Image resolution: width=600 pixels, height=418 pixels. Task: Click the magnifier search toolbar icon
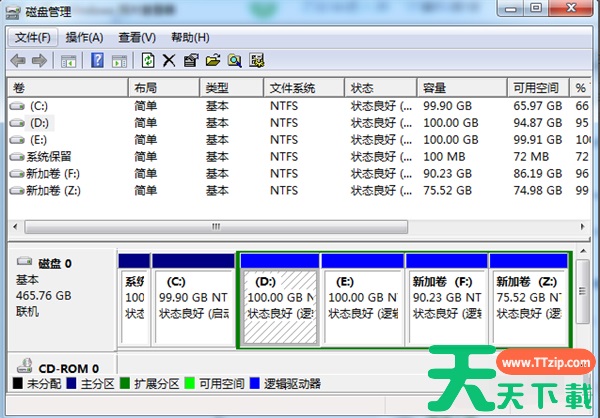point(234,61)
